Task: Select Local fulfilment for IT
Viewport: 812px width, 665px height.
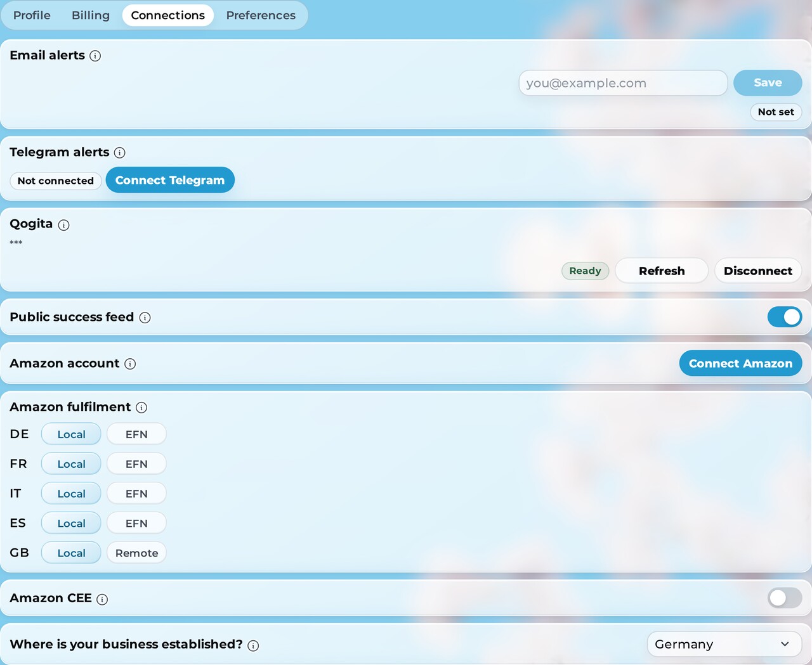Action: pyautogui.click(x=71, y=494)
